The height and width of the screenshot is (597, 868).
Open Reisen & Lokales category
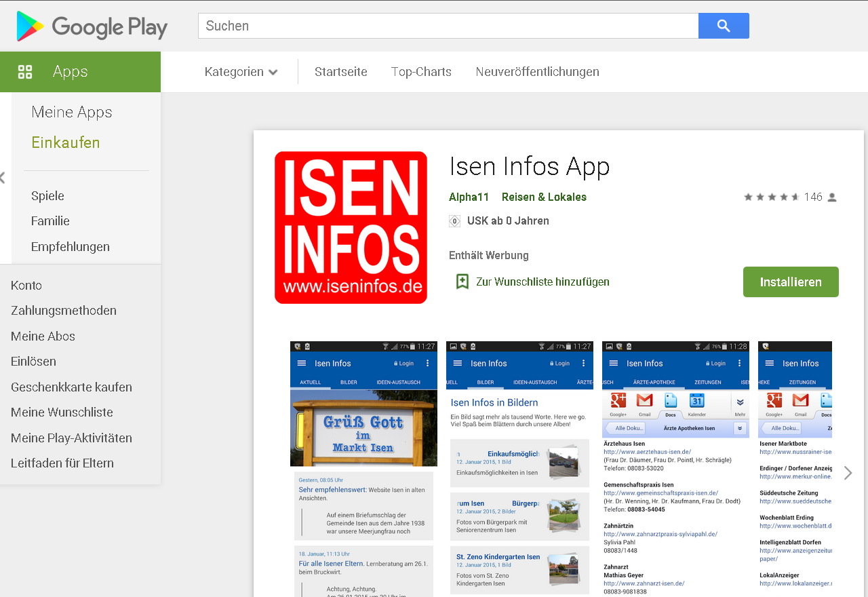coord(544,197)
